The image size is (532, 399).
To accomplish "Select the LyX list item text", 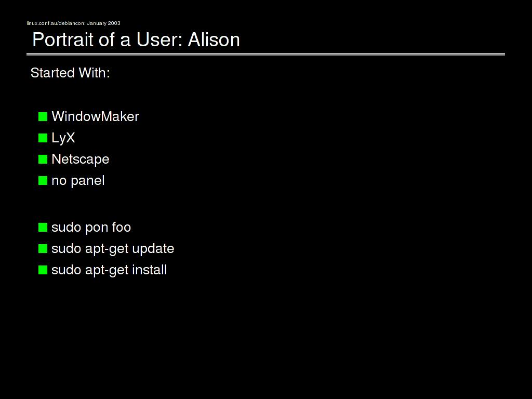I will pyautogui.click(x=63, y=138).
